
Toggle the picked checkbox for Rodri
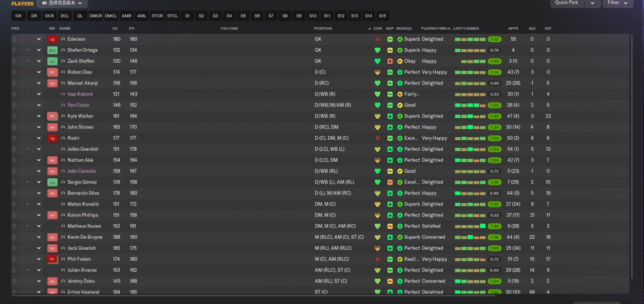pos(15,138)
